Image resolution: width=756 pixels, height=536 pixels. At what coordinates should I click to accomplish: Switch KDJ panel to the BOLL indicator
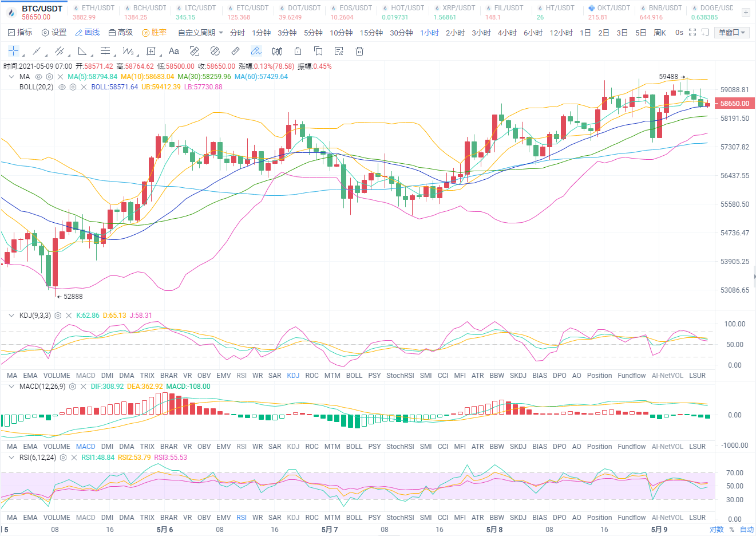click(354, 376)
